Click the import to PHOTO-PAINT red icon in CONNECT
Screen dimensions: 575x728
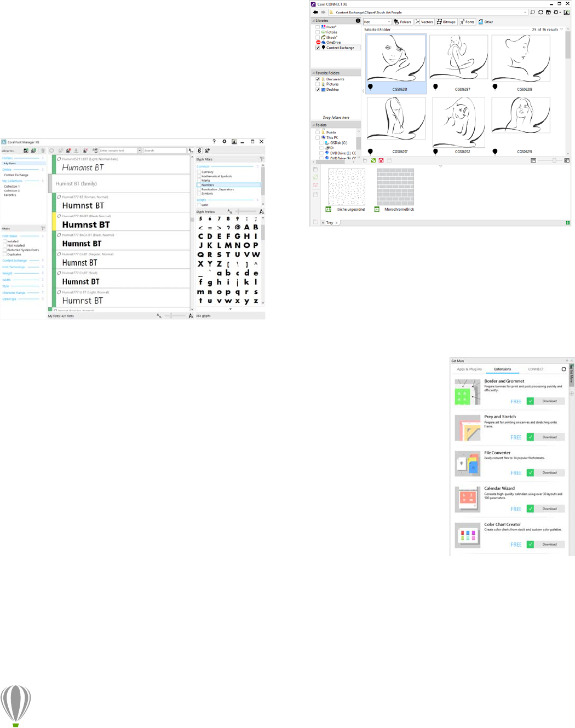(x=381, y=160)
